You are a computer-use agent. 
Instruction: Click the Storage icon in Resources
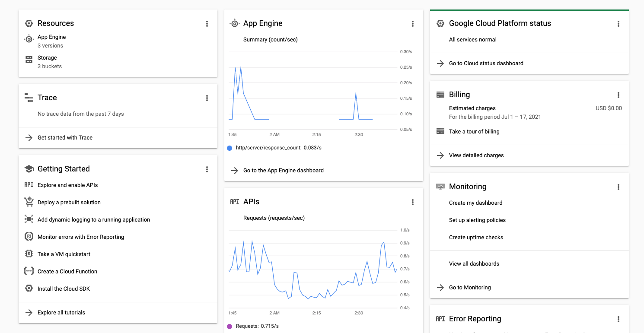pos(29,60)
